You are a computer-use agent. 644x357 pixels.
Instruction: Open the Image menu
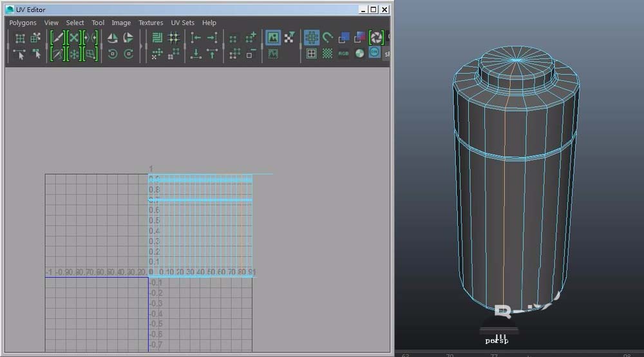121,23
